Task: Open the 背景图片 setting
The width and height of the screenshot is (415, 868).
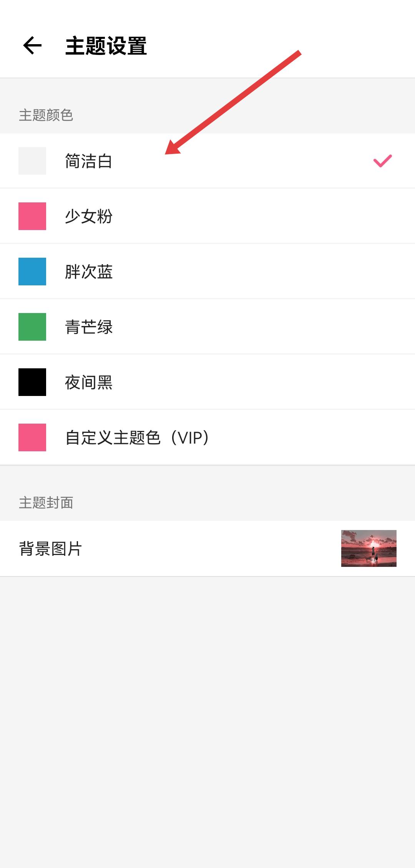Action: [x=50, y=548]
